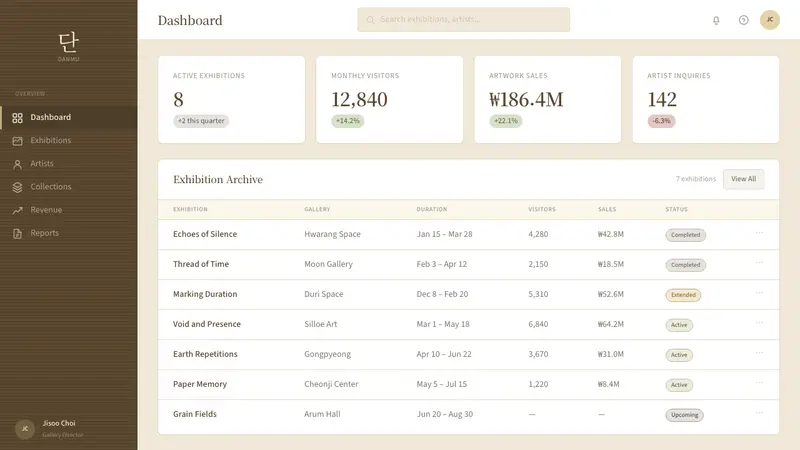Click the Sales column header
This screenshot has width=800, height=450.
pos(607,209)
